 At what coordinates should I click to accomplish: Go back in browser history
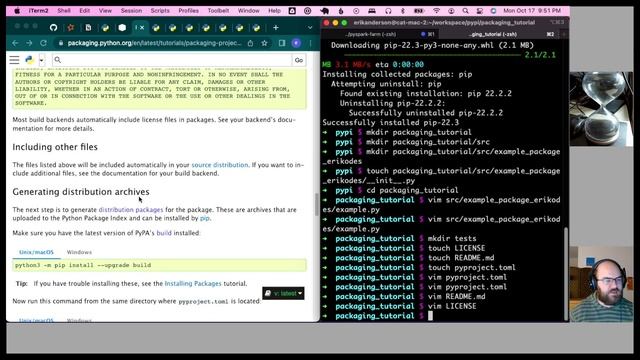pos(15,43)
